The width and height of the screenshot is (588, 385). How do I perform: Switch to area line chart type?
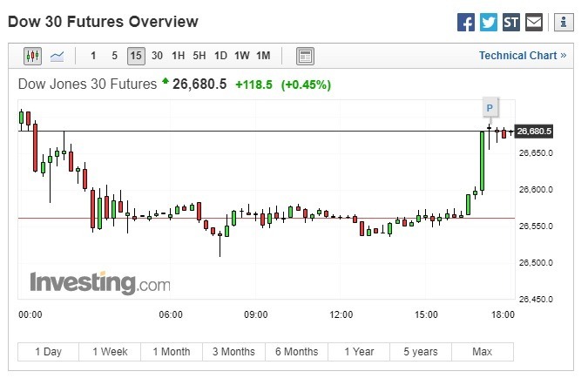point(57,57)
